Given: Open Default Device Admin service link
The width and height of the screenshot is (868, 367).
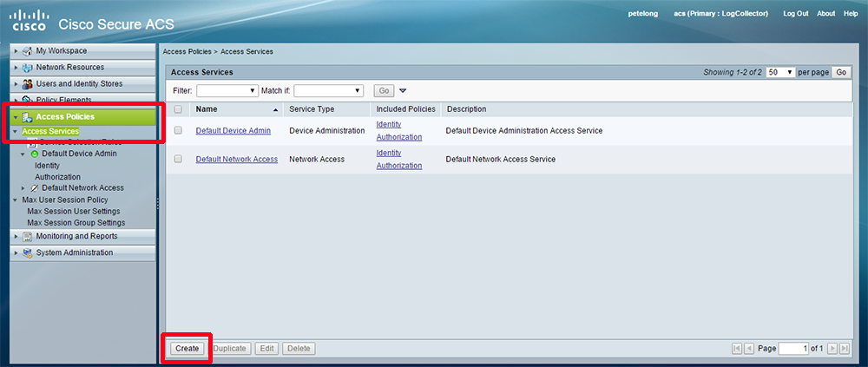Looking at the screenshot, I should coord(233,131).
